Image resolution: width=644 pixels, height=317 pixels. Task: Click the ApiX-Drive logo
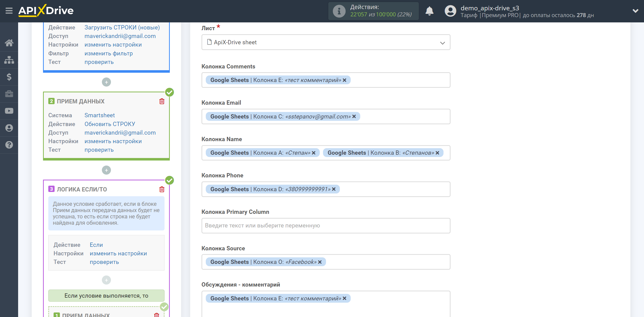click(46, 11)
